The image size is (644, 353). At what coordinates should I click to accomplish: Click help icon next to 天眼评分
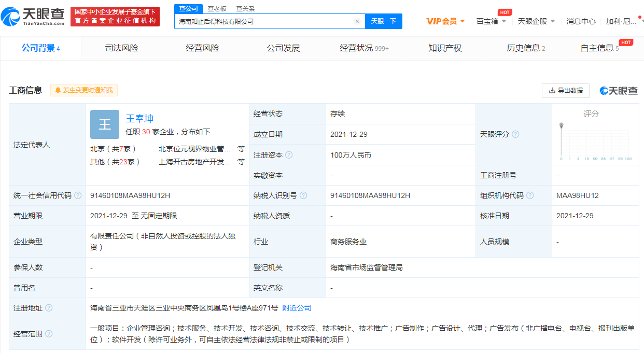515,134
